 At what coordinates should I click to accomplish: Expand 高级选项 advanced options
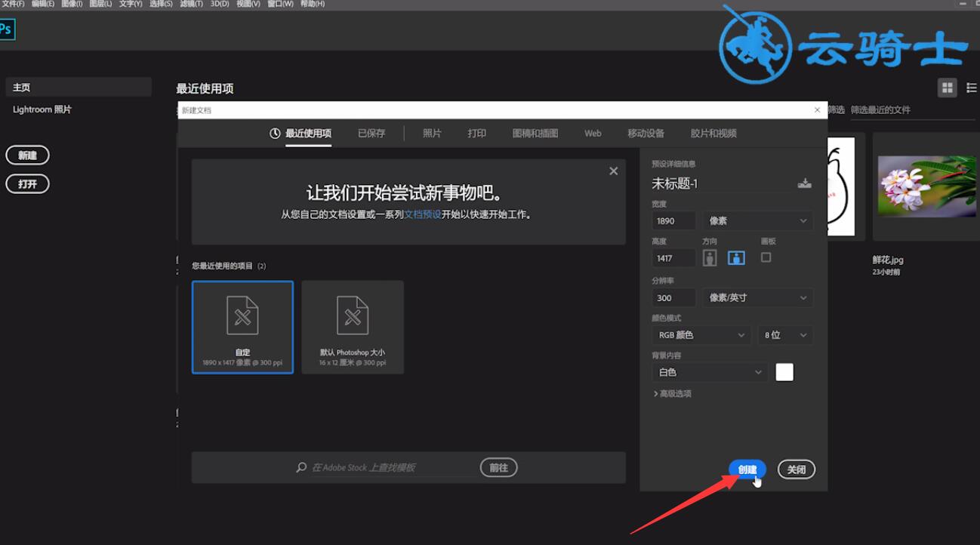click(672, 394)
